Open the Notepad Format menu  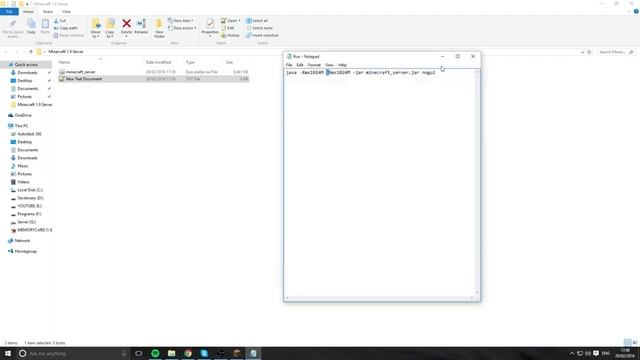[314, 65]
